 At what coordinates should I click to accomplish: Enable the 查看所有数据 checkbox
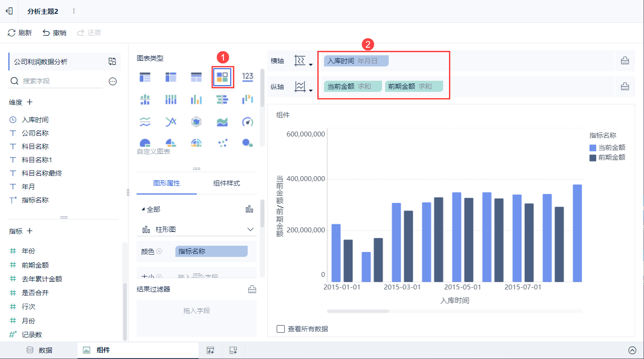(281, 329)
